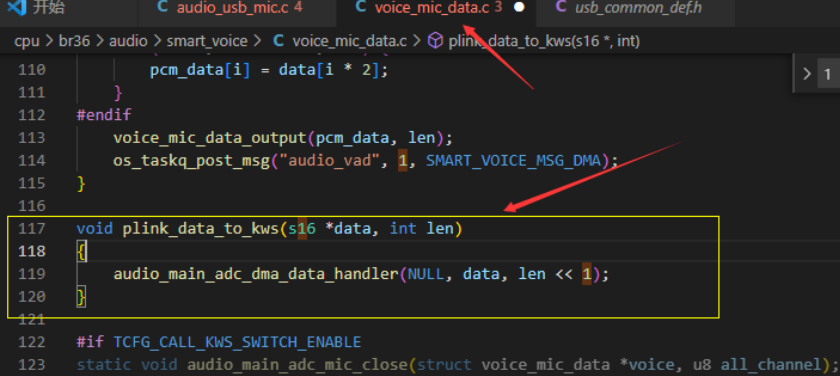
Task: Click the "audio_vad" string literal
Action: 330,160
